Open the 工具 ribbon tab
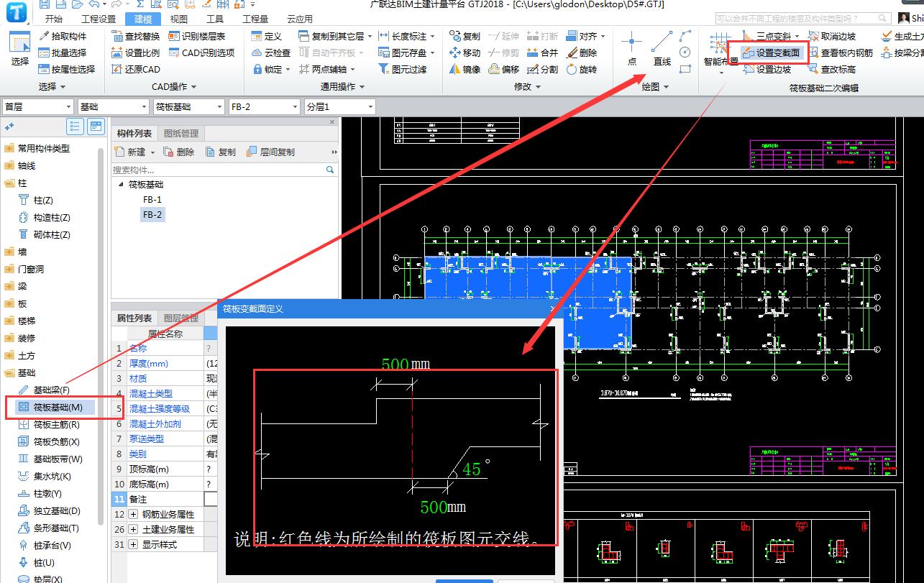924x583 pixels. click(x=215, y=19)
